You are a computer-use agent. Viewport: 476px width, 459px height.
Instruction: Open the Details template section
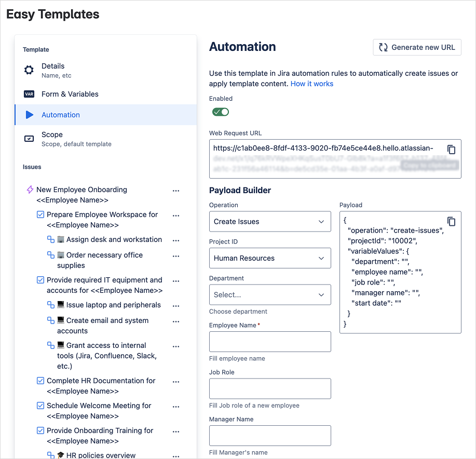[53, 70]
